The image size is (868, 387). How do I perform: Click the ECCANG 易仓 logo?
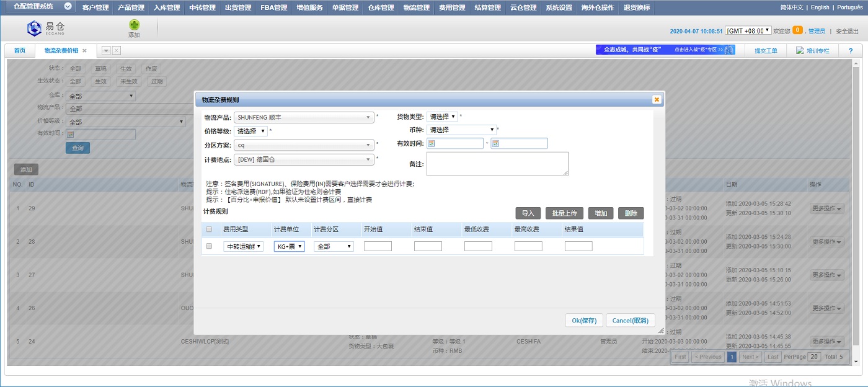(x=46, y=28)
